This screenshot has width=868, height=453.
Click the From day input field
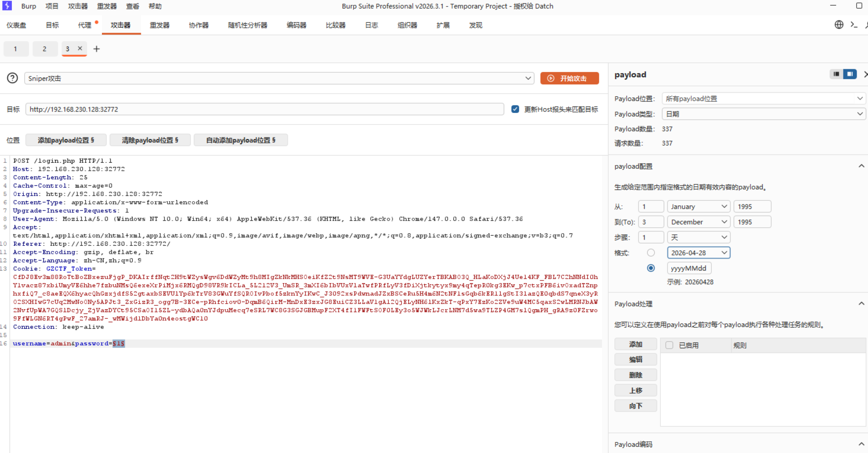651,206
